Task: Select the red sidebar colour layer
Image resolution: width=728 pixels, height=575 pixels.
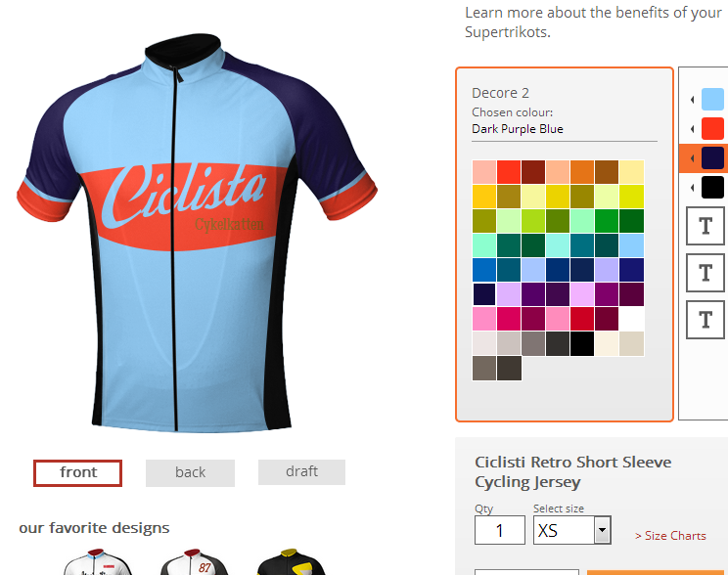Action: coord(712,128)
